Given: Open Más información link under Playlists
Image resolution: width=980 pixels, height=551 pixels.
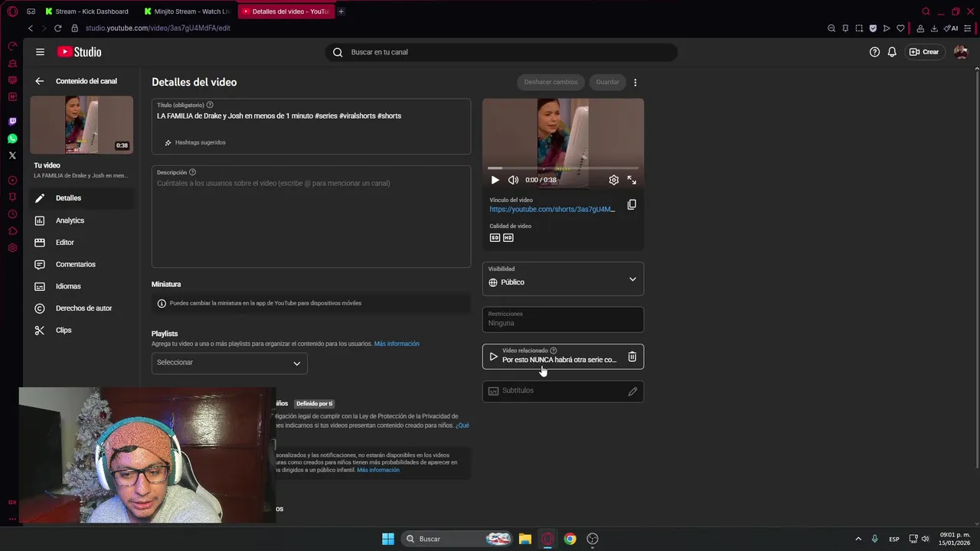Looking at the screenshot, I should 397,344.
